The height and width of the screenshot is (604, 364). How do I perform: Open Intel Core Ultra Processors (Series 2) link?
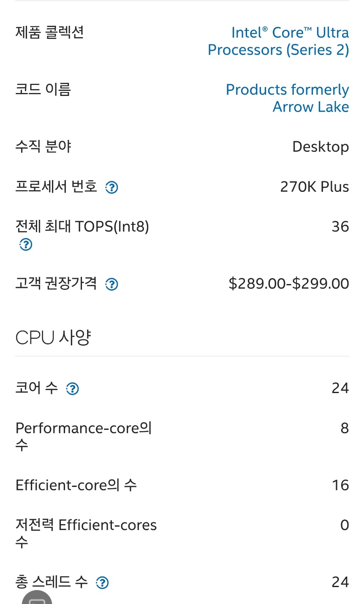[278, 41]
